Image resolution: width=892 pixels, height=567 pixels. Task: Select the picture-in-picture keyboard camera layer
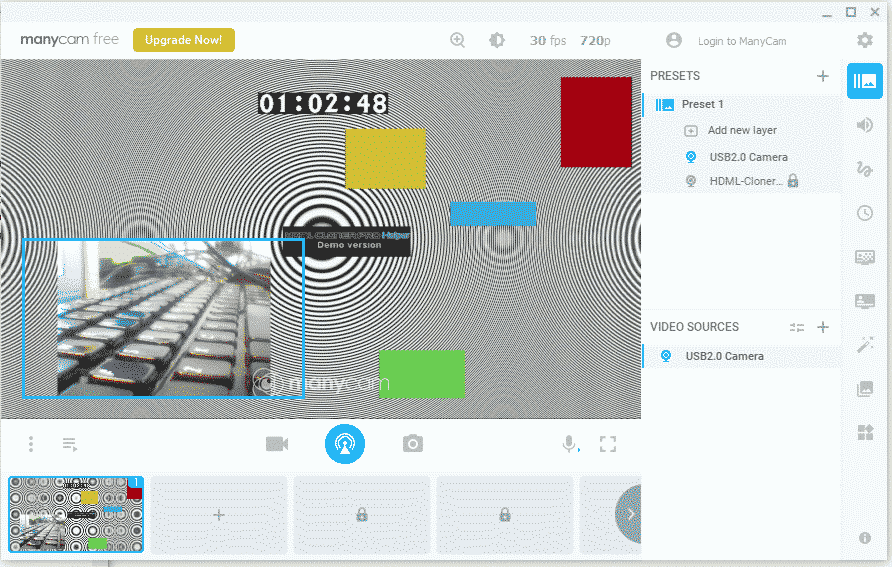163,318
